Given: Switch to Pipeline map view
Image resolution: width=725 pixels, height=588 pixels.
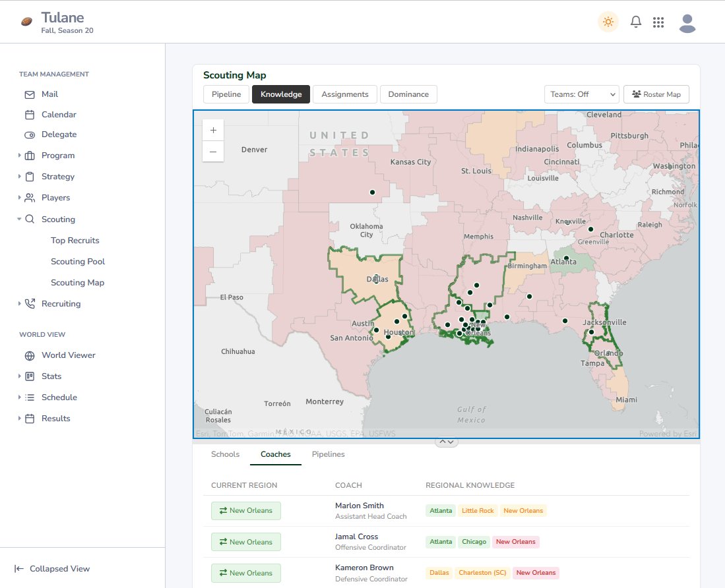Looking at the screenshot, I should (x=226, y=94).
